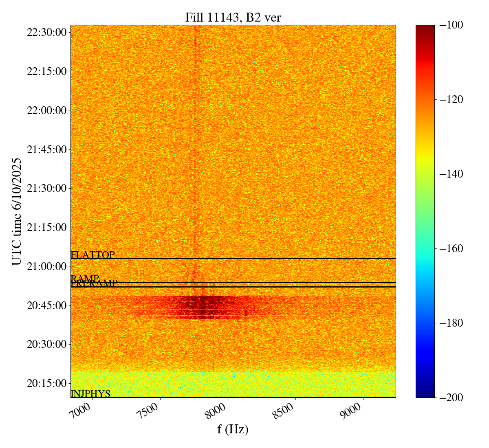The width and height of the screenshot is (489, 448).
Task: Click the INJPHYS phase marker label
Action: click(90, 394)
